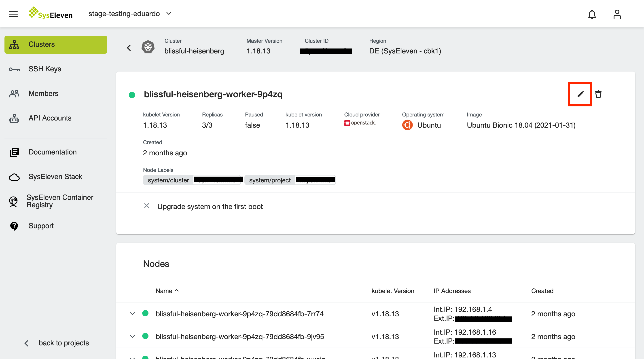Click the SSH Keys key icon
Image resolution: width=644 pixels, height=359 pixels.
point(14,69)
